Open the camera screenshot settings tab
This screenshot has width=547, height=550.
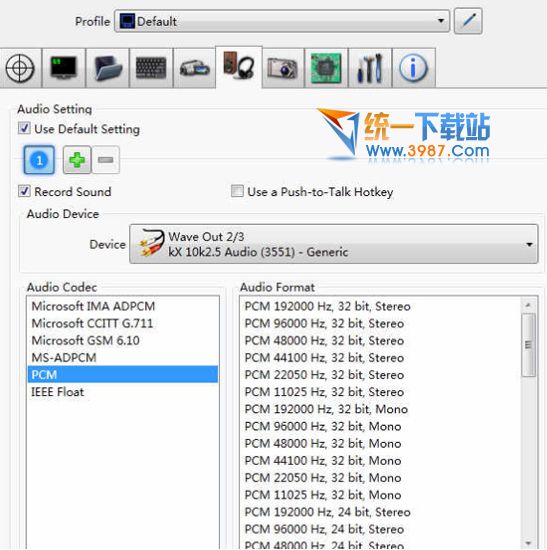283,68
